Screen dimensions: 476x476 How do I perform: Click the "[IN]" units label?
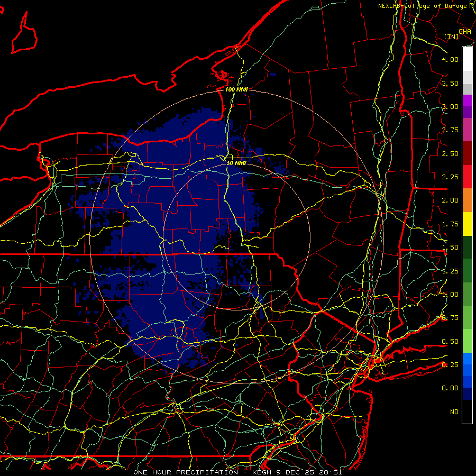pyautogui.click(x=451, y=36)
